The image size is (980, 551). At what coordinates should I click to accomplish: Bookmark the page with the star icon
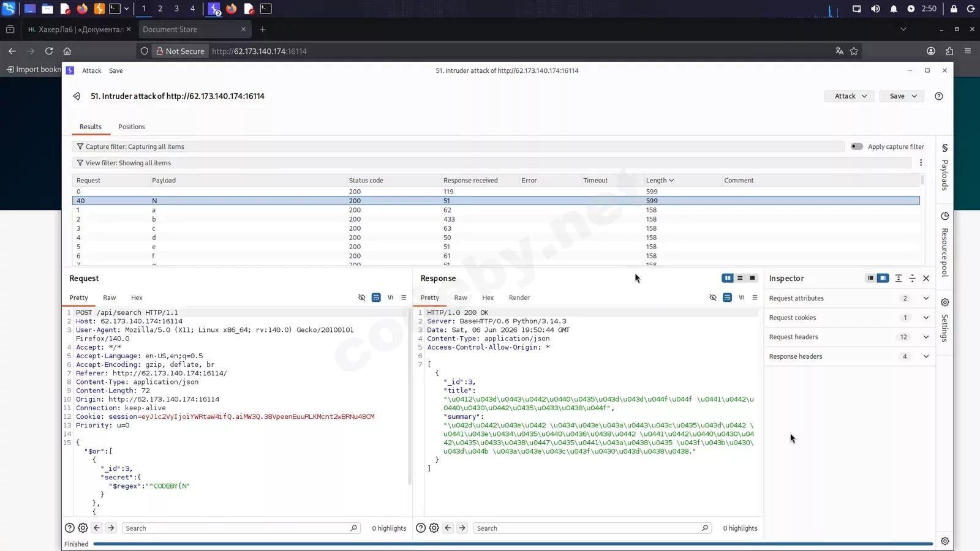pos(854,51)
